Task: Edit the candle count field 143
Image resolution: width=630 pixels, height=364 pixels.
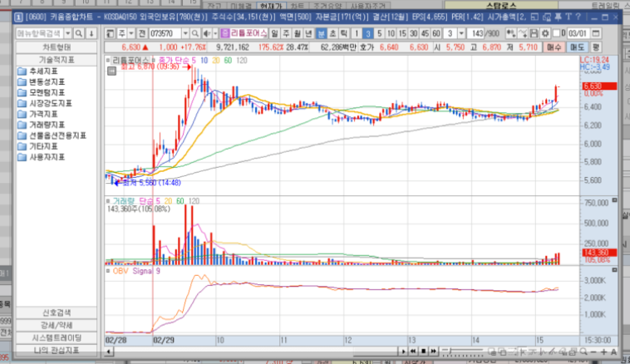Action: (x=476, y=33)
